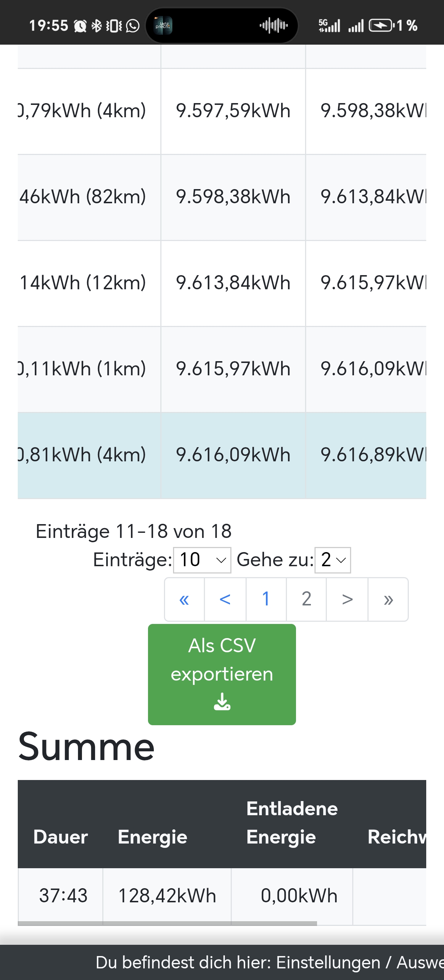Tap the 5G signal strength icon
The image size is (444, 980).
329,25
